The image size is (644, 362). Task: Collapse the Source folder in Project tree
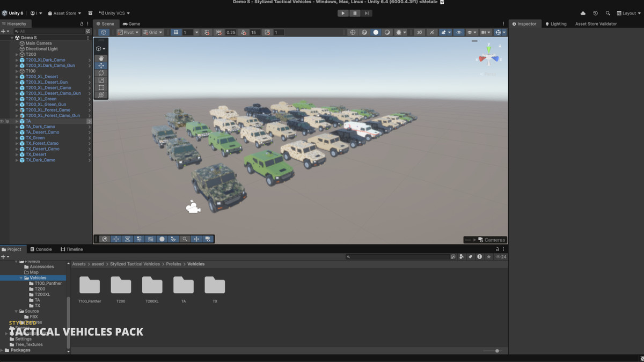coord(16,311)
